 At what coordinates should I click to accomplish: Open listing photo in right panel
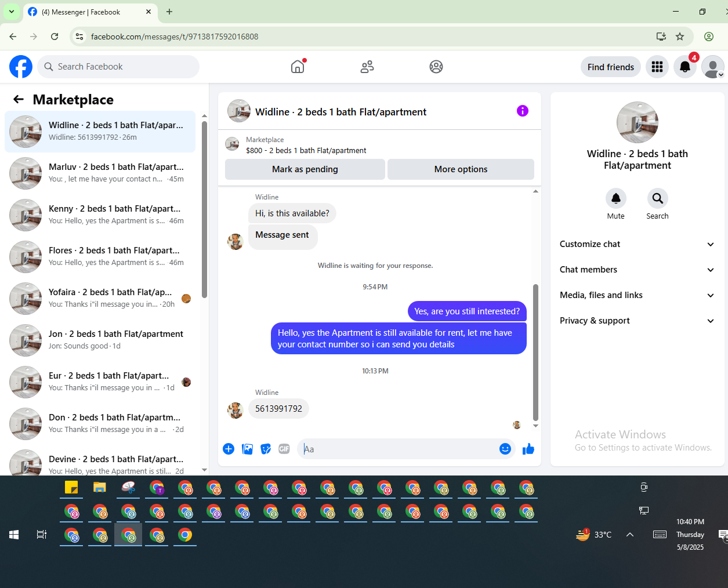point(638,122)
